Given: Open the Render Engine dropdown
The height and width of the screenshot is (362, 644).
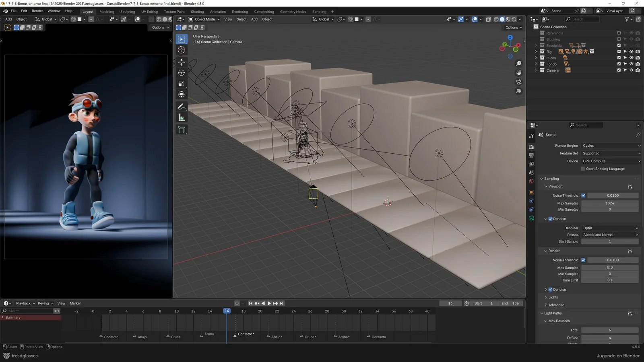Looking at the screenshot, I should pyautogui.click(x=611, y=146).
